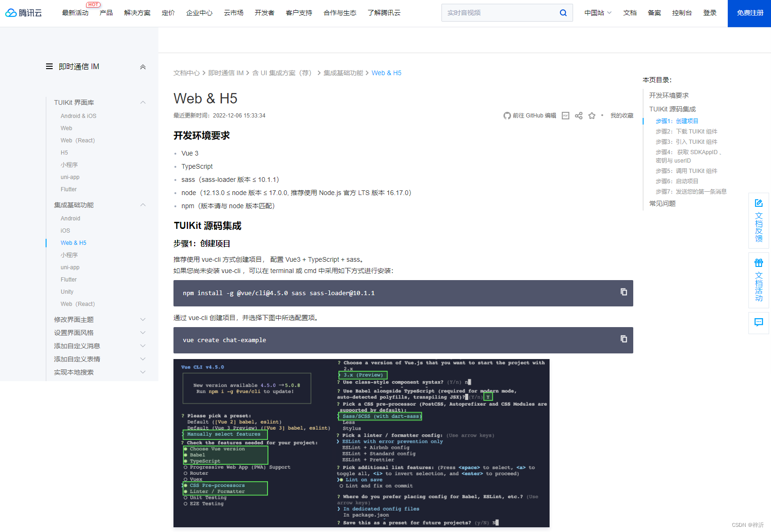Jump to TUIKit 源码集成 in page contents

tap(672, 109)
